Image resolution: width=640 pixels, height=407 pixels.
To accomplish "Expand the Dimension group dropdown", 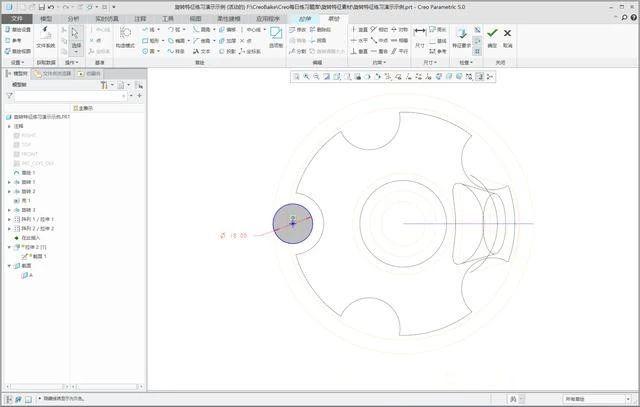I will tap(430, 62).
